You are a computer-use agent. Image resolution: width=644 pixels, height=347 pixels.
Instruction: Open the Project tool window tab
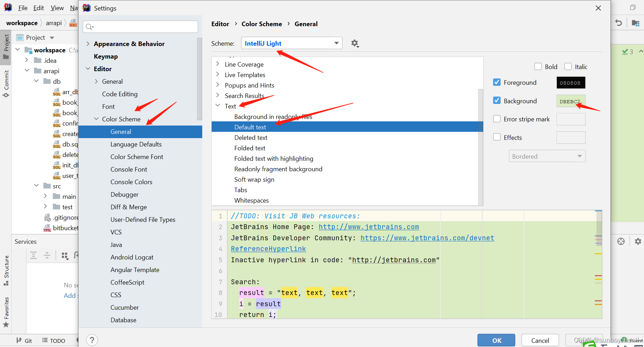coord(6,47)
